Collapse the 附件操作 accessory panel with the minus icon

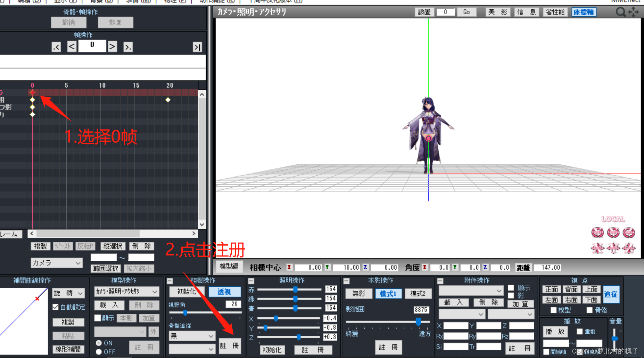tap(440, 281)
